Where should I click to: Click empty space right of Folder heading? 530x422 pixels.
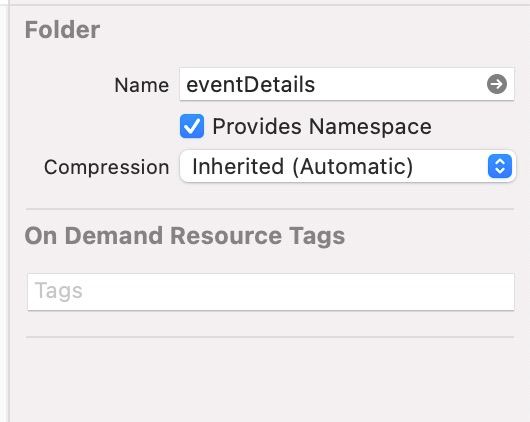304,30
